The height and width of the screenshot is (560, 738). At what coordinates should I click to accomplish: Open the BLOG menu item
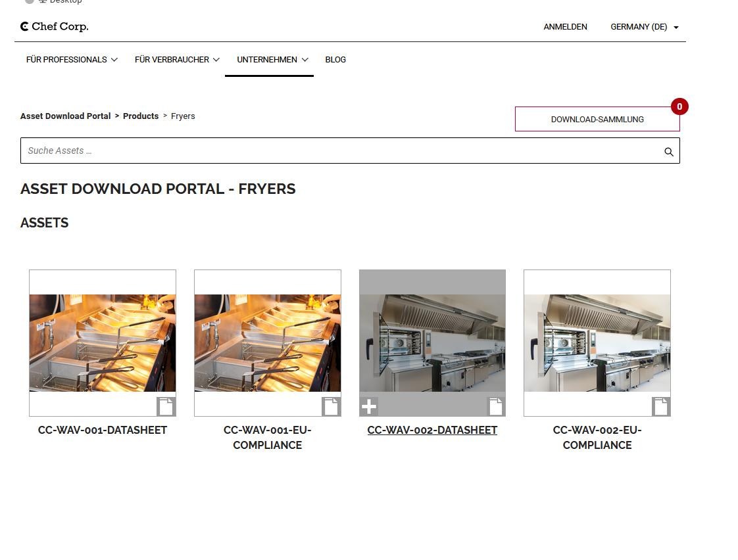point(335,60)
